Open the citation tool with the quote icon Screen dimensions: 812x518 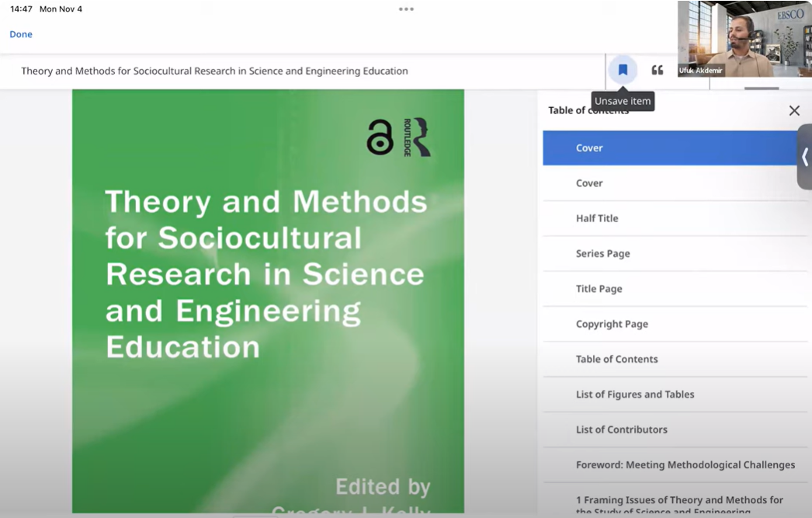pos(658,70)
